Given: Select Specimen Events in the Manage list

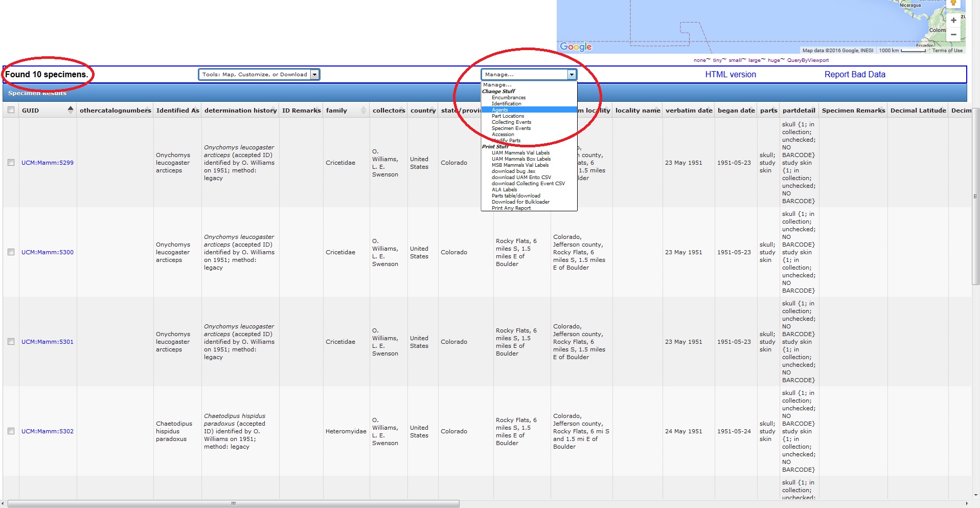Looking at the screenshot, I should pos(511,128).
